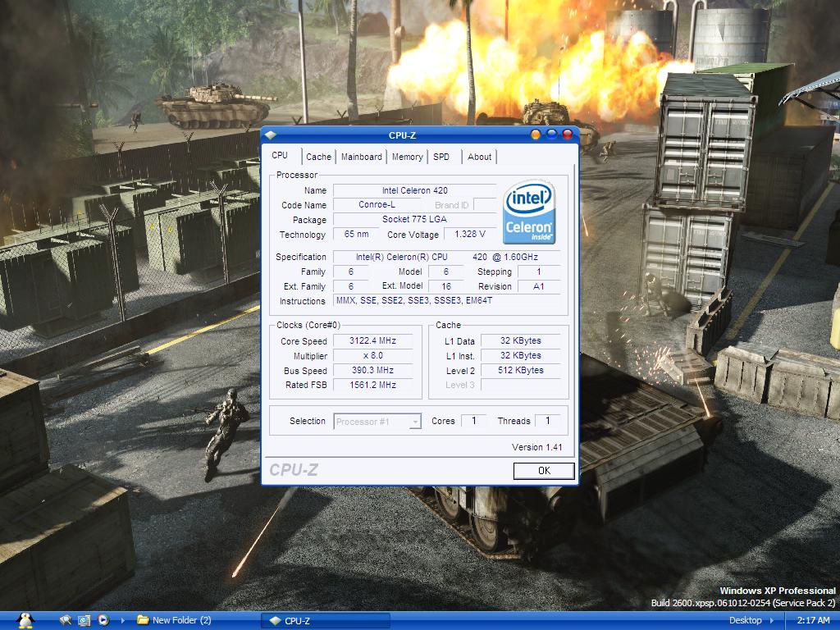Click the Name field 'Intel Celeron 420'
The image size is (840, 630).
point(414,190)
